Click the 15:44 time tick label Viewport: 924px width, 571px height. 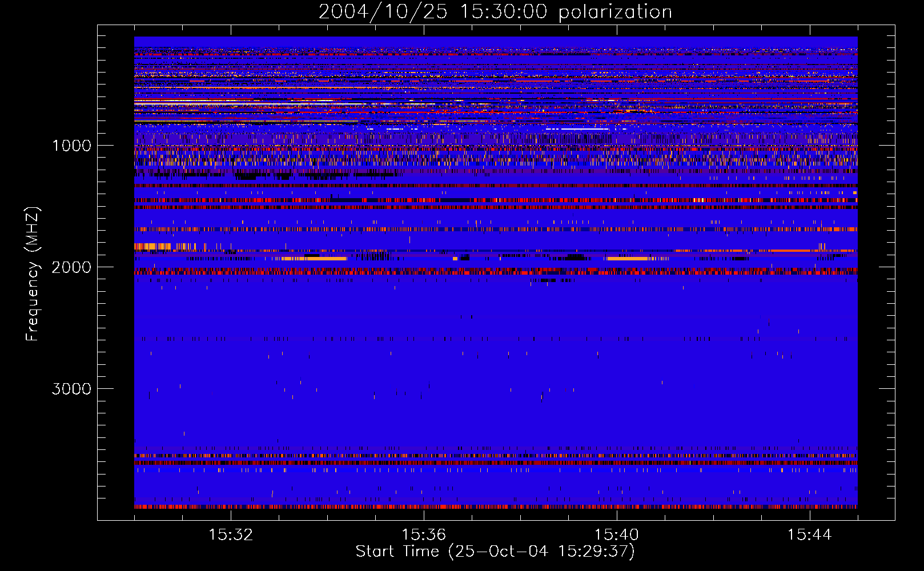[x=809, y=535]
